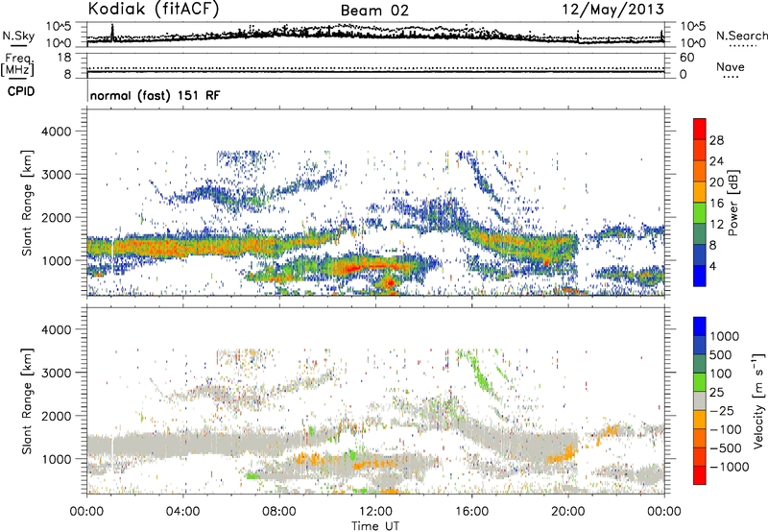This screenshot has height=532, width=768.
Task: Pick the red top segment of power colorbar
Action: coord(700,130)
